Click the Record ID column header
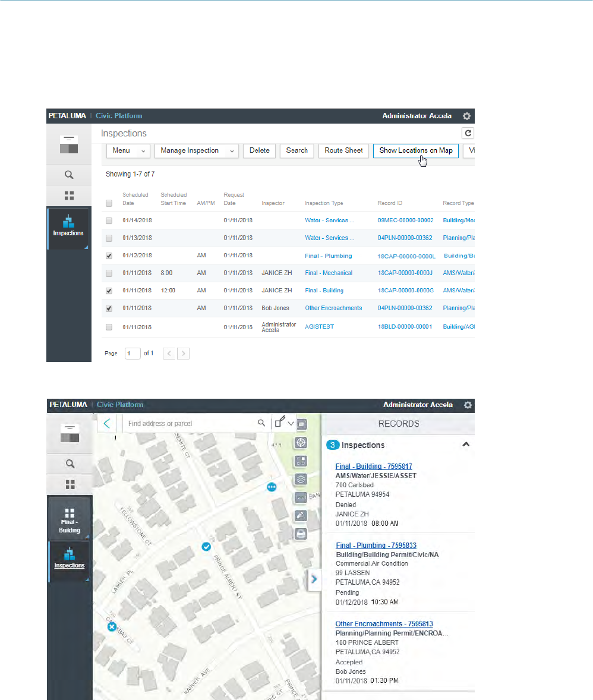Image resolution: width=593 pixels, height=700 pixels. (x=390, y=203)
